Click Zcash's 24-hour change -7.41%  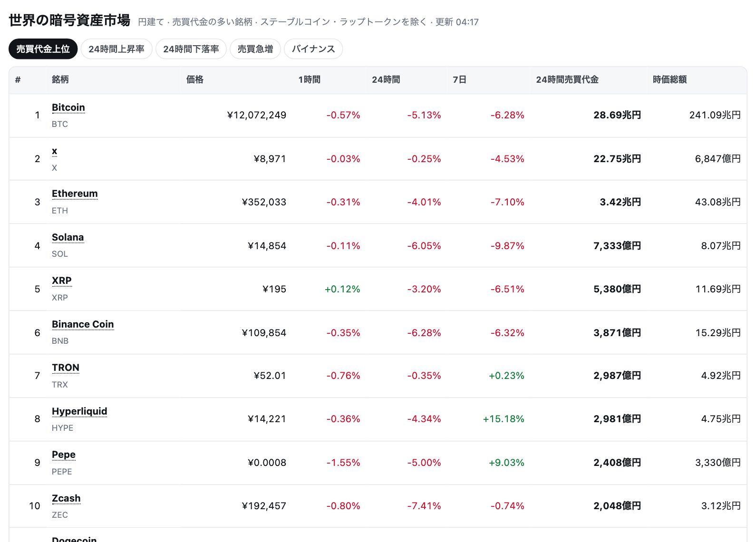[424, 506]
